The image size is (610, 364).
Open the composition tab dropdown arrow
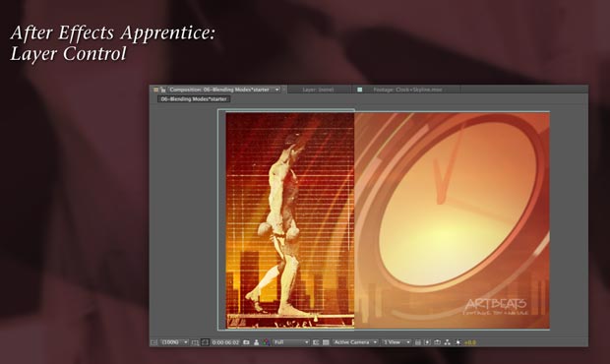(277, 90)
